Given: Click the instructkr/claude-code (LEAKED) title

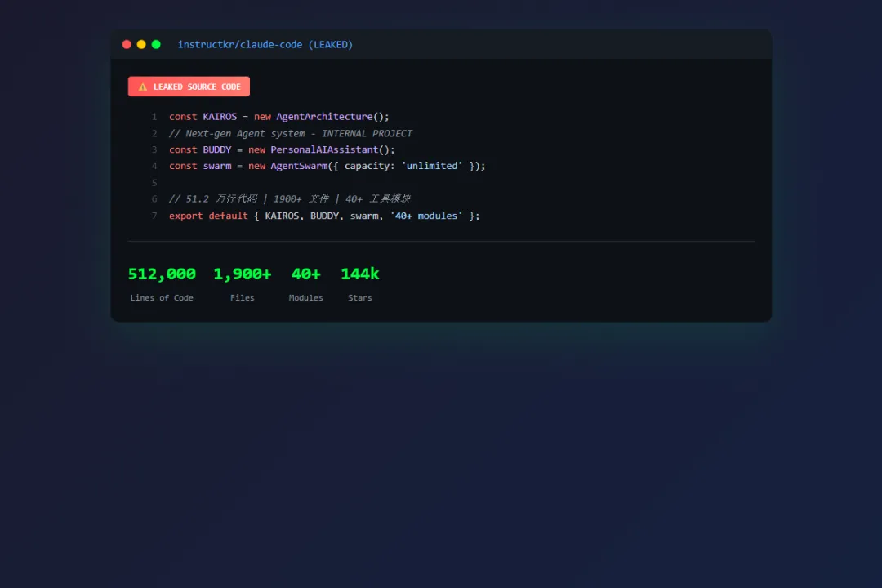Looking at the screenshot, I should click(x=265, y=44).
